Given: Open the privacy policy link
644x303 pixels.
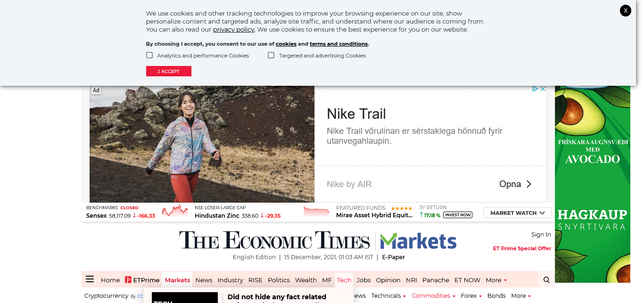Looking at the screenshot, I should 233,29.
